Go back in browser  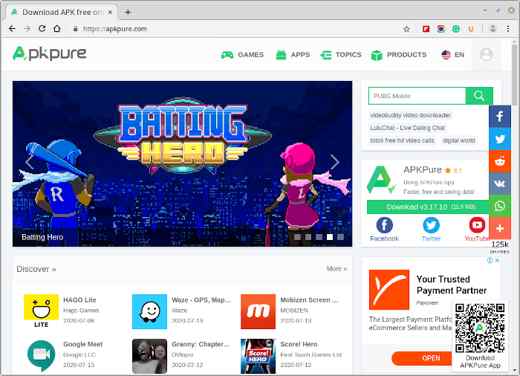(x=12, y=29)
